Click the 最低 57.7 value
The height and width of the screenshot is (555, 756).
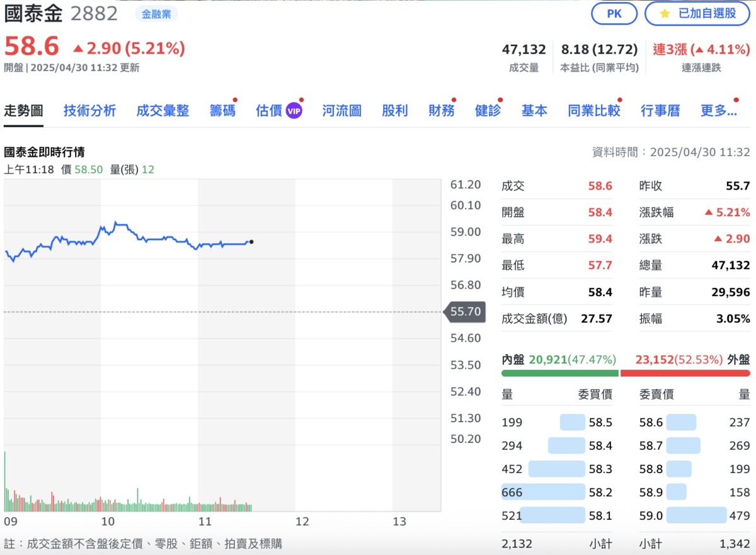[600, 265]
